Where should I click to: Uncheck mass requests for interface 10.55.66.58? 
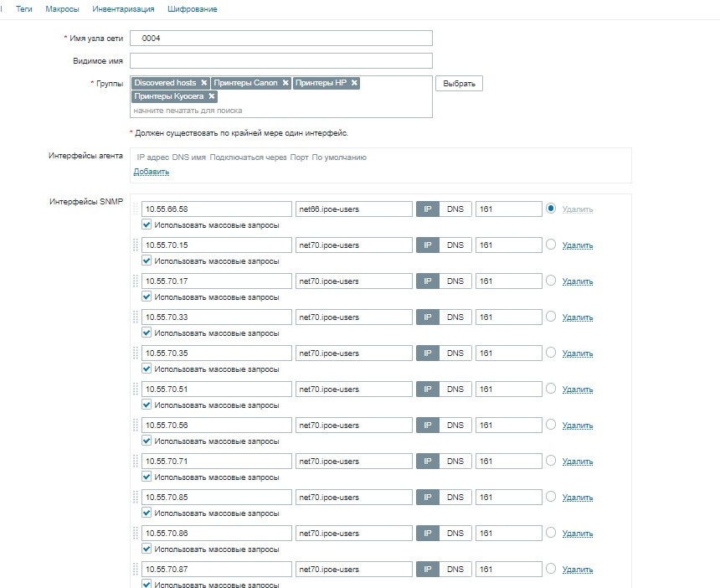[147, 224]
